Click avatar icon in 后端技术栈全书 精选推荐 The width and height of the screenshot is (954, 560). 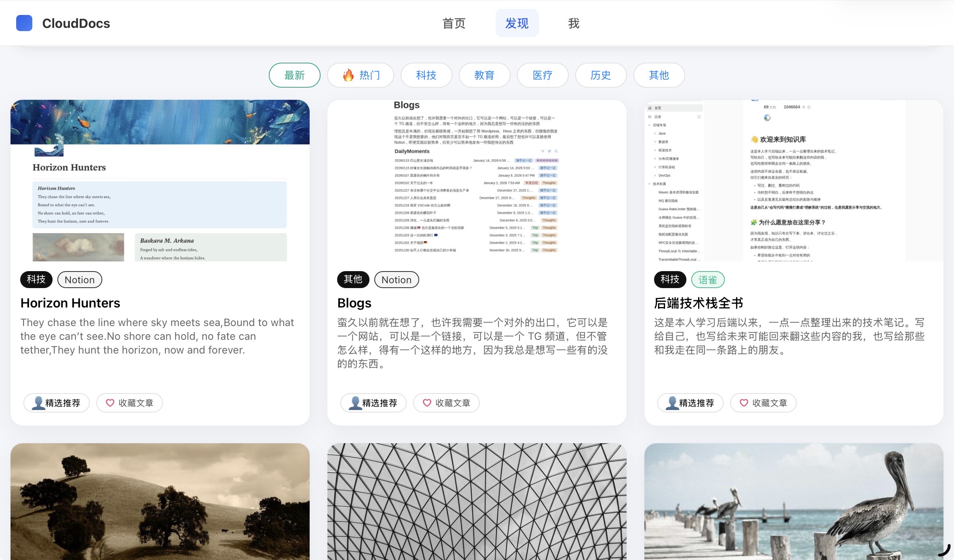[672, 403]
